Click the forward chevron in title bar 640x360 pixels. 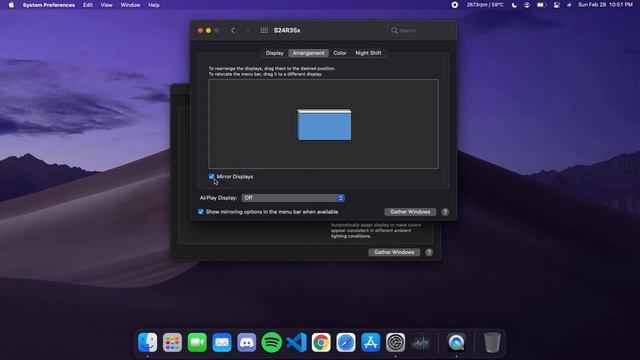click(x=247, y=30)
